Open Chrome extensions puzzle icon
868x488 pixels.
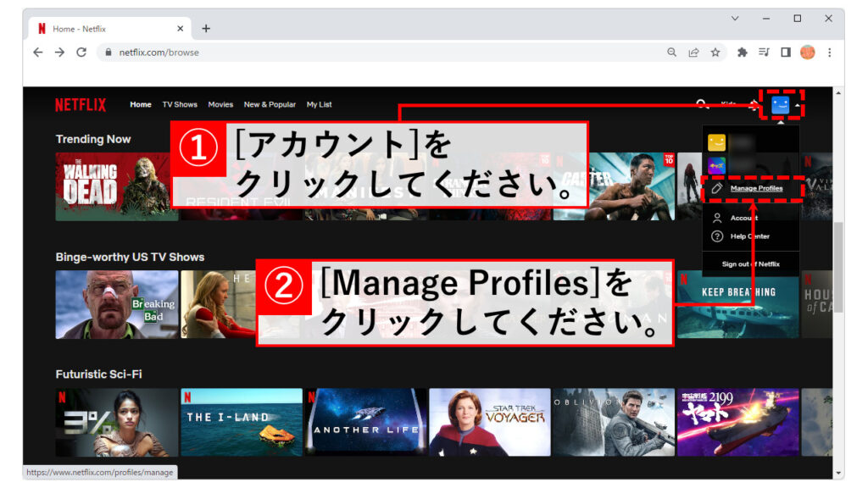coord(743,53)
